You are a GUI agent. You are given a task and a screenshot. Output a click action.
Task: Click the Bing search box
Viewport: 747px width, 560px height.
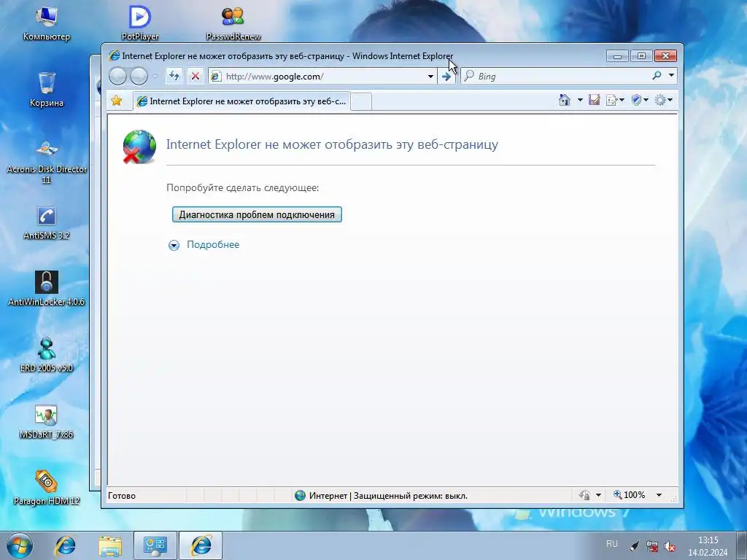point(555,76)
